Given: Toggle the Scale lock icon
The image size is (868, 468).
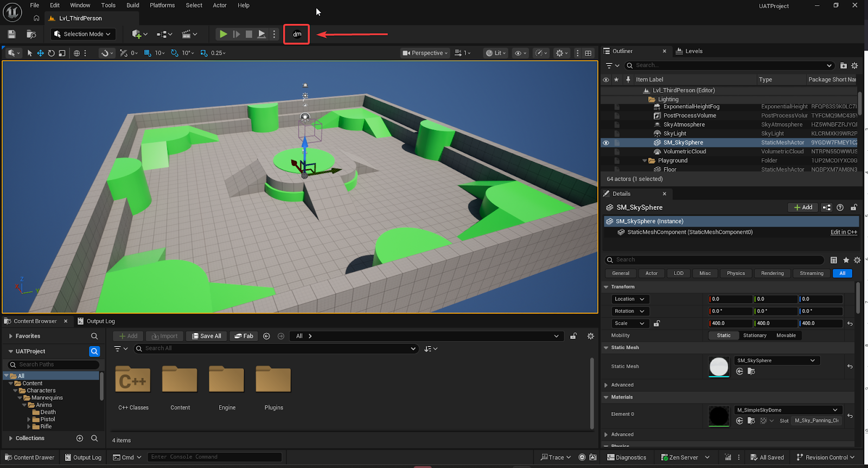Looking at the screenshot, I should [x=657, y=324].
